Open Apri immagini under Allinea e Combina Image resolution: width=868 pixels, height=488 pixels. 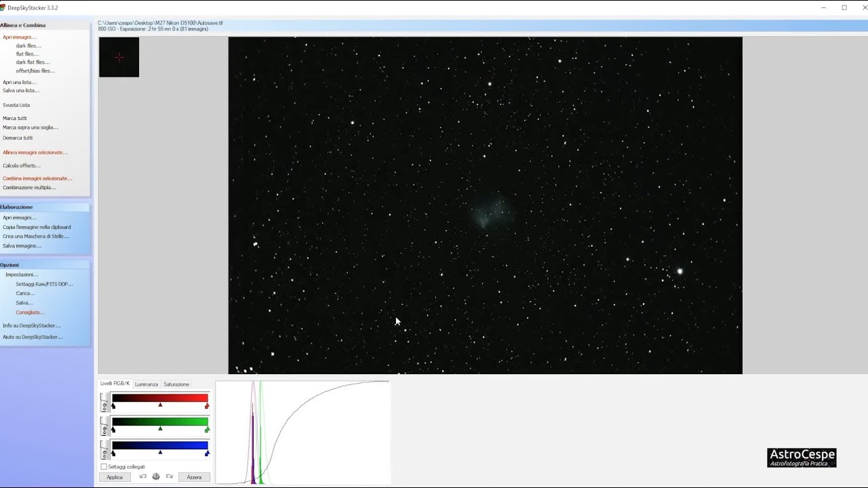19,37
